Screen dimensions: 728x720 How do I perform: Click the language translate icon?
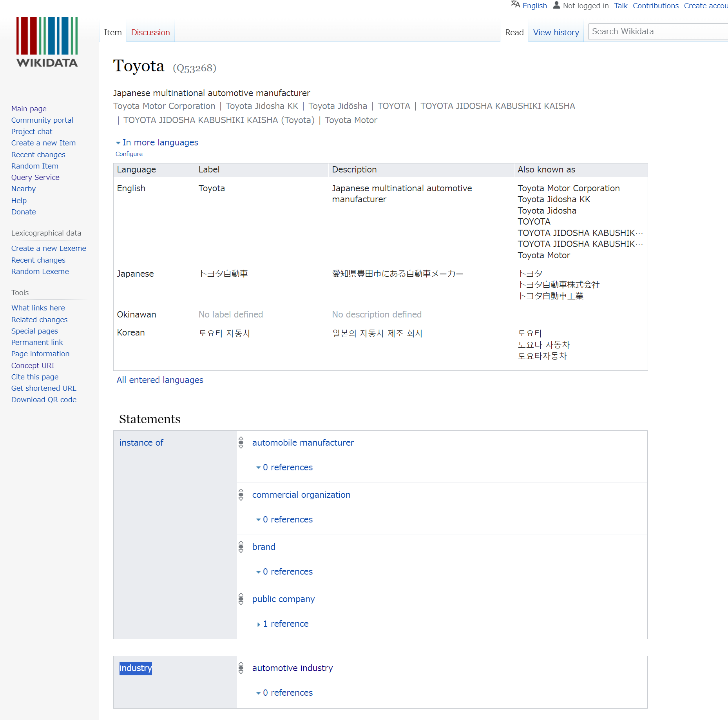515,5
